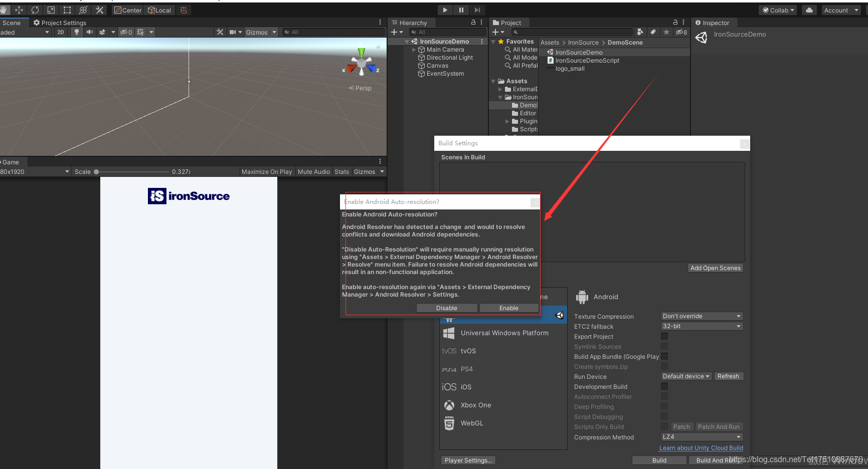The image size is (868, 469).
Task: Select the Rect tool
Action: [x=67, y=10]
